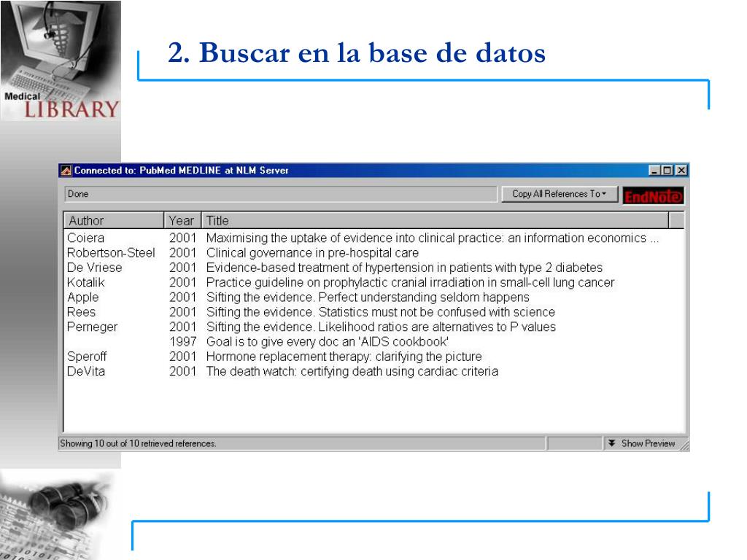Select the De Vriese reference
Screen dimensions: 747x560
(x=374, y=267)
